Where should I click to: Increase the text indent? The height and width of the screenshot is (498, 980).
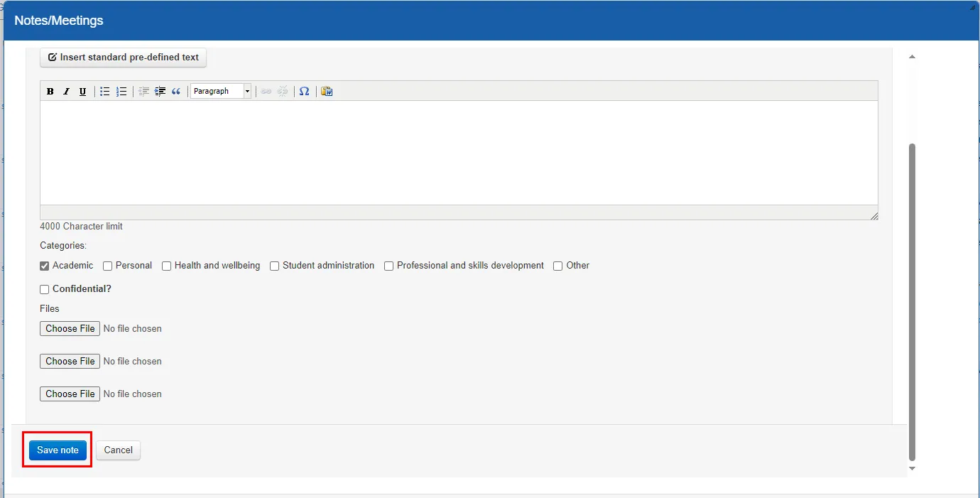pos(160,91)
